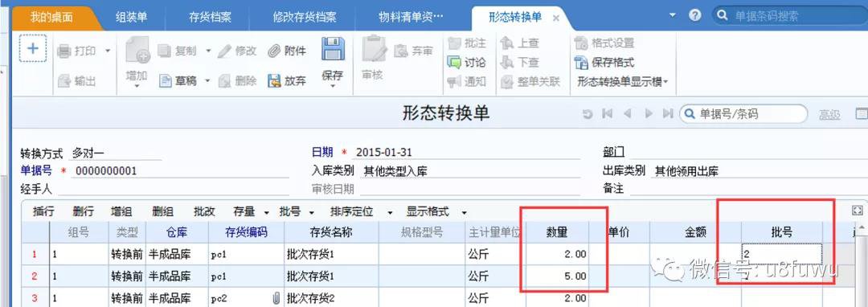Screen dimensions: 868x307
Task: Click the 复制 copy icon
Action: point(165,51)
